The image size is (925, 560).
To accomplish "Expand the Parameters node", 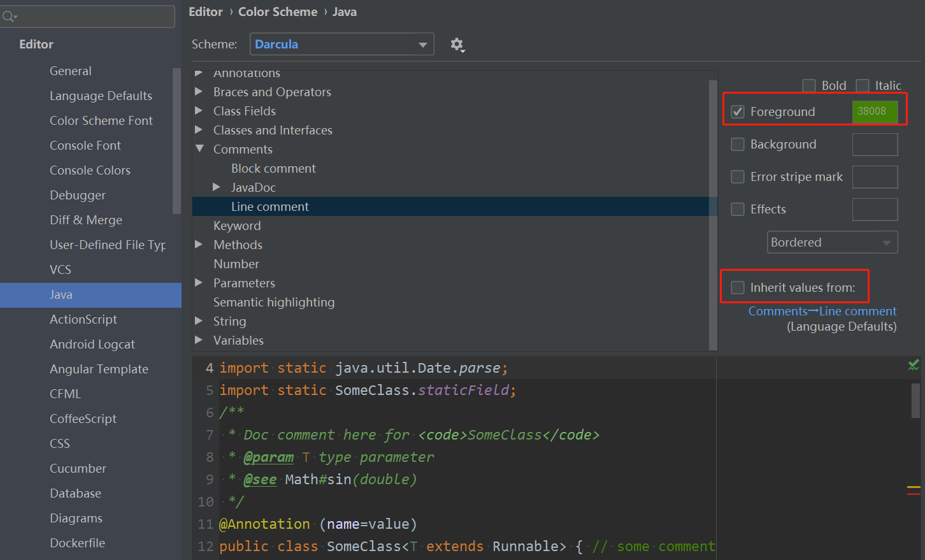I will 199,283.
